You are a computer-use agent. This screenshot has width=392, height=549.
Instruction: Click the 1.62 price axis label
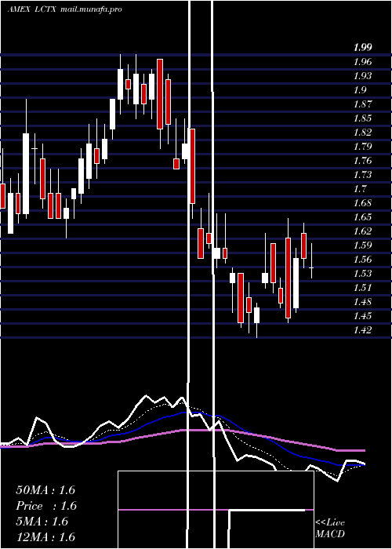coord(362,231)
